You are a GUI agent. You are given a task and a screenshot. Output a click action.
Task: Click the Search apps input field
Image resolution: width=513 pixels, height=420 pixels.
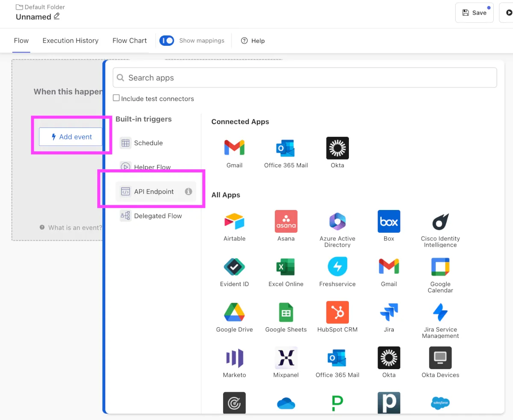[x=304, y=78]
